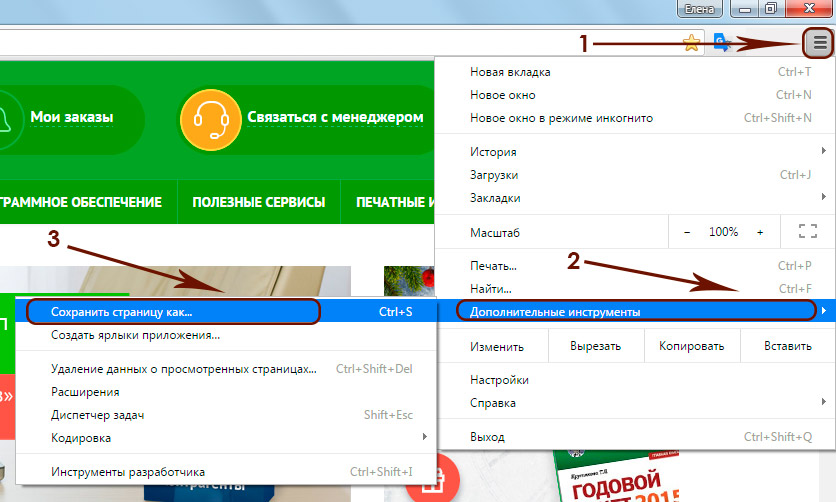
Task: Click the fullscreen icon beside zoom
Action: coord(808,232)
